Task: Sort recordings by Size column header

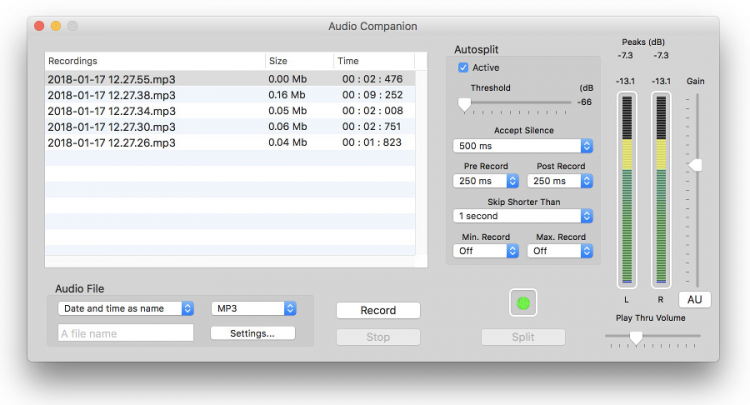Action: (298, 61)
